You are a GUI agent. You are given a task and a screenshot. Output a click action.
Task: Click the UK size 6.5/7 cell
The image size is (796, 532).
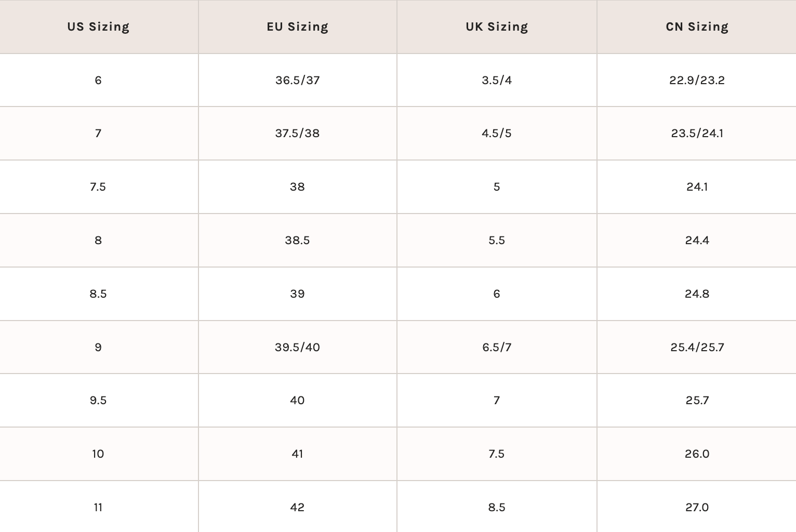coord(497,348)
